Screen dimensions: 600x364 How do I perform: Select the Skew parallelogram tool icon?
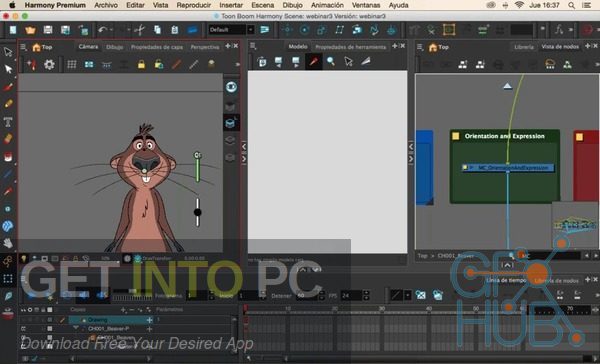pos(339,29)
